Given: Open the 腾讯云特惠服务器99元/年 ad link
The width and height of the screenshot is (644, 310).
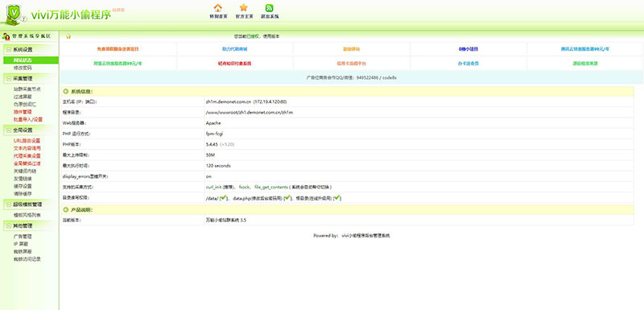Looking at the screenshot, I should (585, 49).
